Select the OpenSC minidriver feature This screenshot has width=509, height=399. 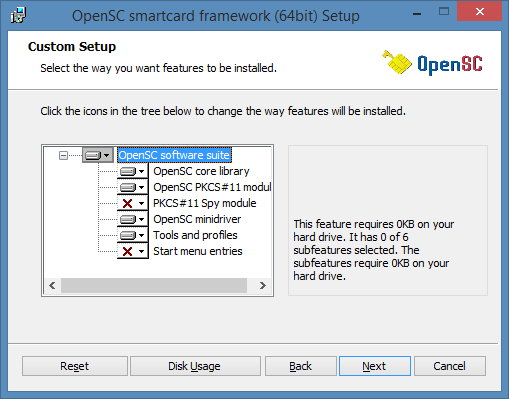point(197,219)
